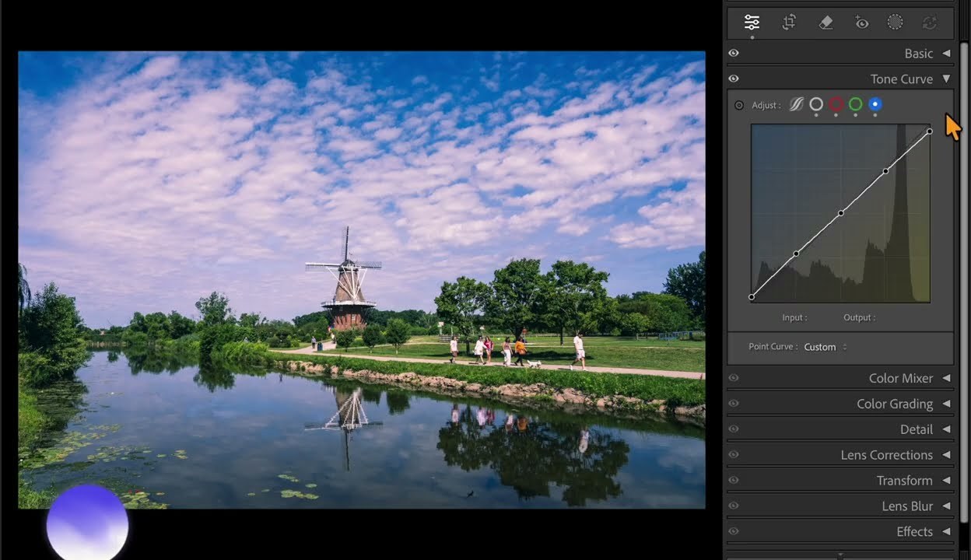The image size is (971, 560).
Task: Click the Color Mixer header label
Action: point(901,379)
